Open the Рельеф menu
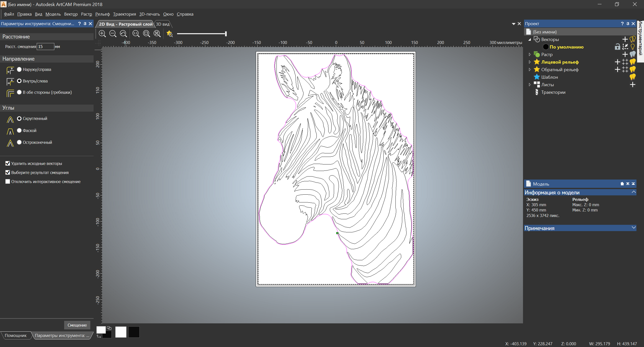 (102, 14)
